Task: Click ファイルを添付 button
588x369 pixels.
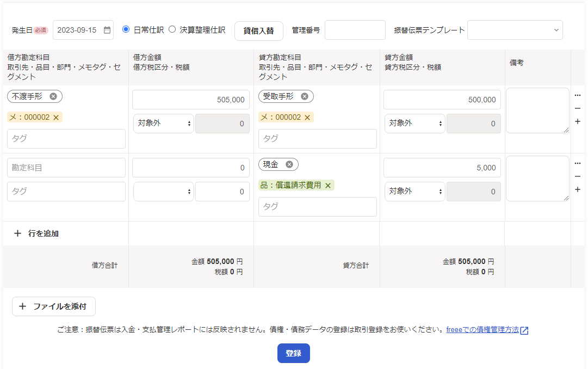Action: (x=54, y=306)
